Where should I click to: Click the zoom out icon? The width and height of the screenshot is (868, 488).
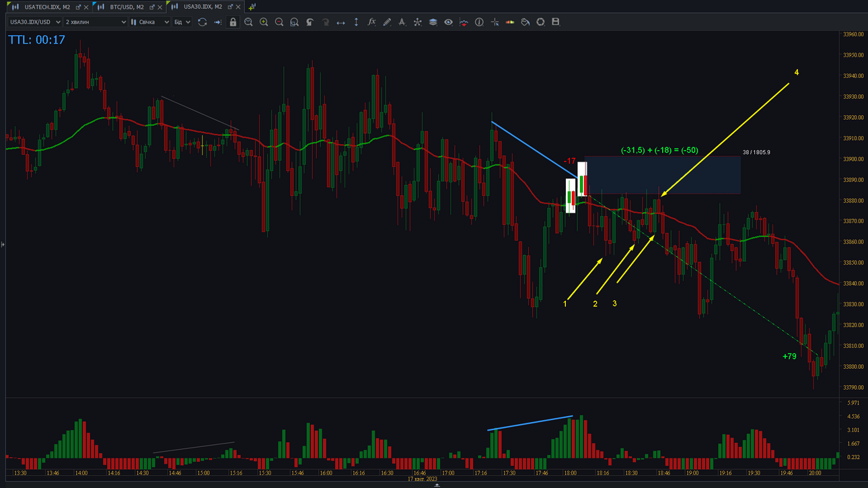(279, 22)
